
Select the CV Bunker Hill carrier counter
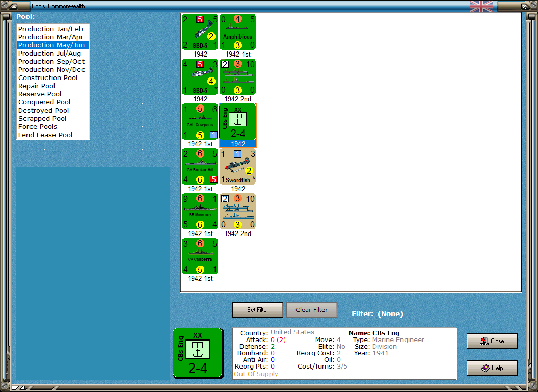coord(200,167)
